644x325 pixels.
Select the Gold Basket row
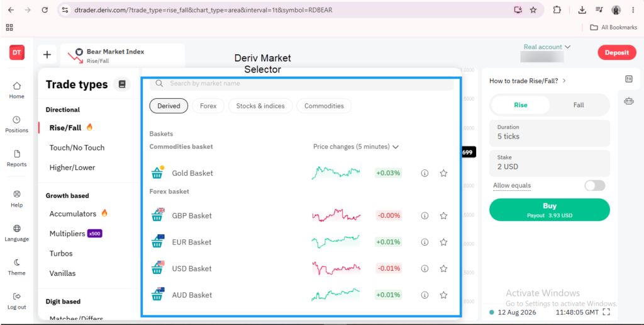coord(300,173)
